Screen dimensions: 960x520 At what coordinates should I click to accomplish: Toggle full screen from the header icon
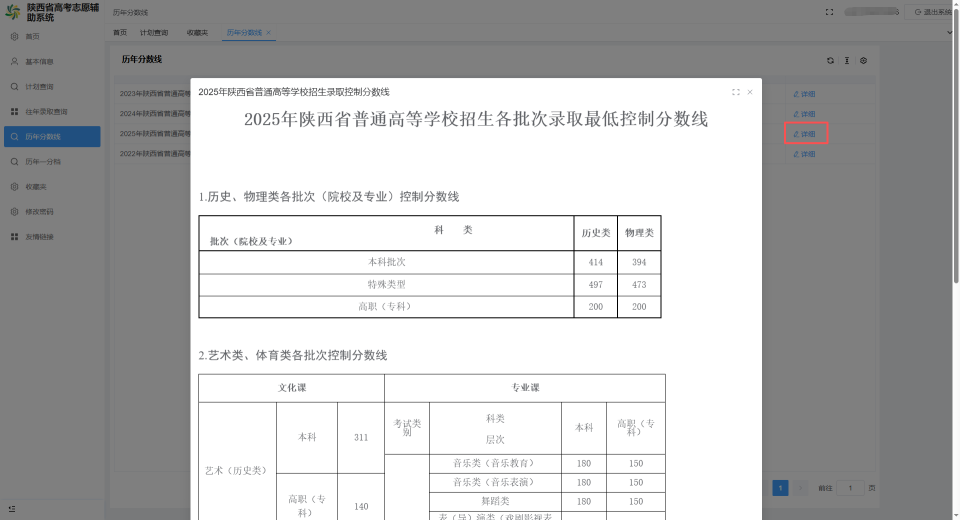[830, 12]
